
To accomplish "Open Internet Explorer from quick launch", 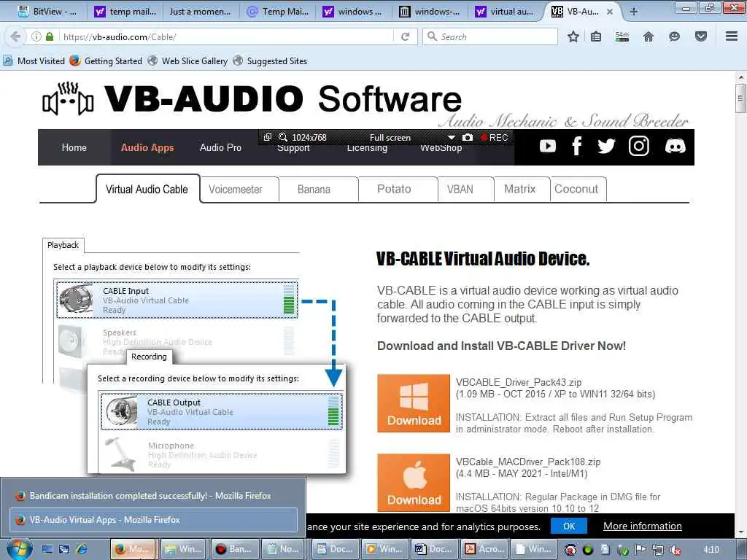I will pos(82,549).
